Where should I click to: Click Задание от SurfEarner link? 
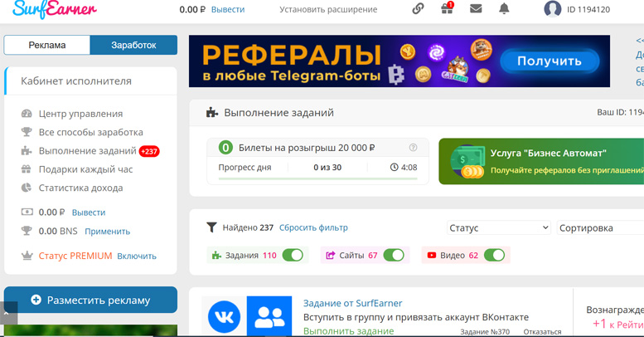352,303
